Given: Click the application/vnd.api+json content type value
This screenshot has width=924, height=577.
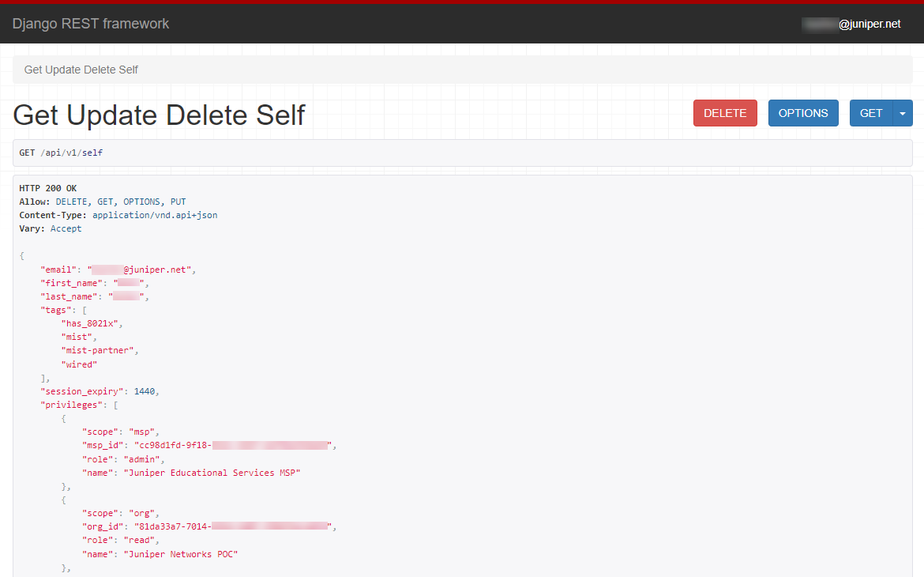Looking at the screenshot, I should coord(155,215).
